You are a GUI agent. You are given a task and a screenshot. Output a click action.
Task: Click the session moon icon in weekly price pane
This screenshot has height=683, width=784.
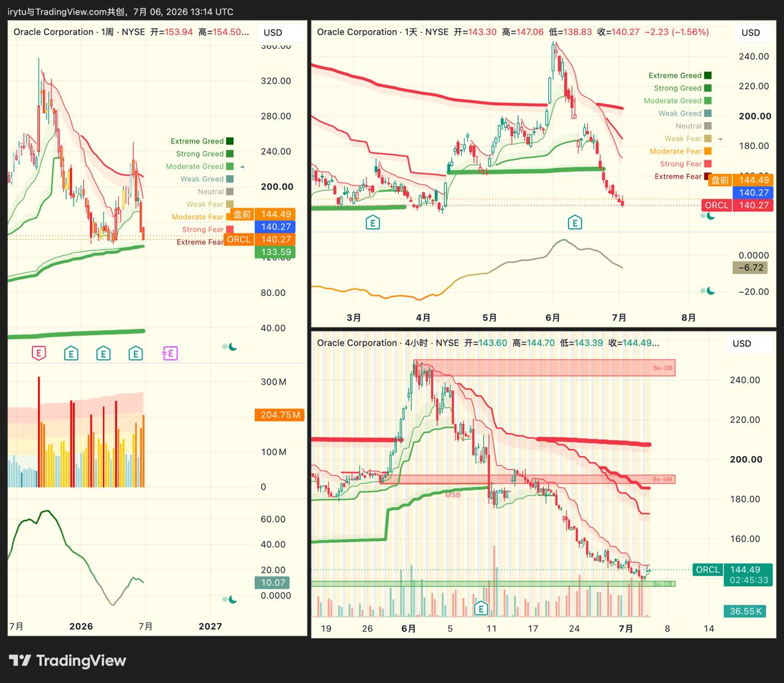click(230, 347)
